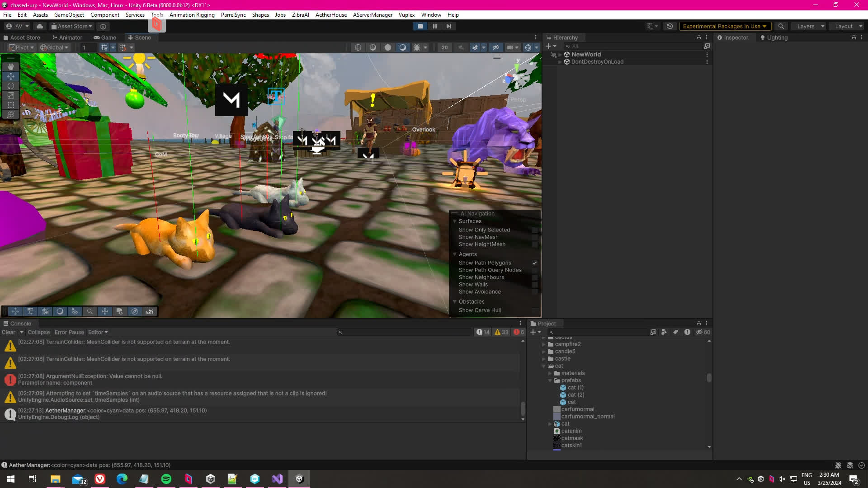Screen dimensions: 868x488
Task: Switch to the Animator tab
Action: [x=67, y=38]
